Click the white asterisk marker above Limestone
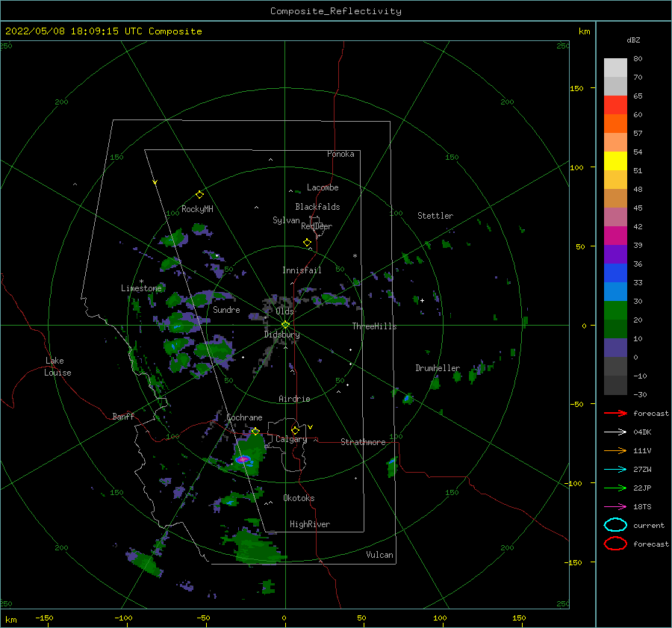 coord(141,282)
